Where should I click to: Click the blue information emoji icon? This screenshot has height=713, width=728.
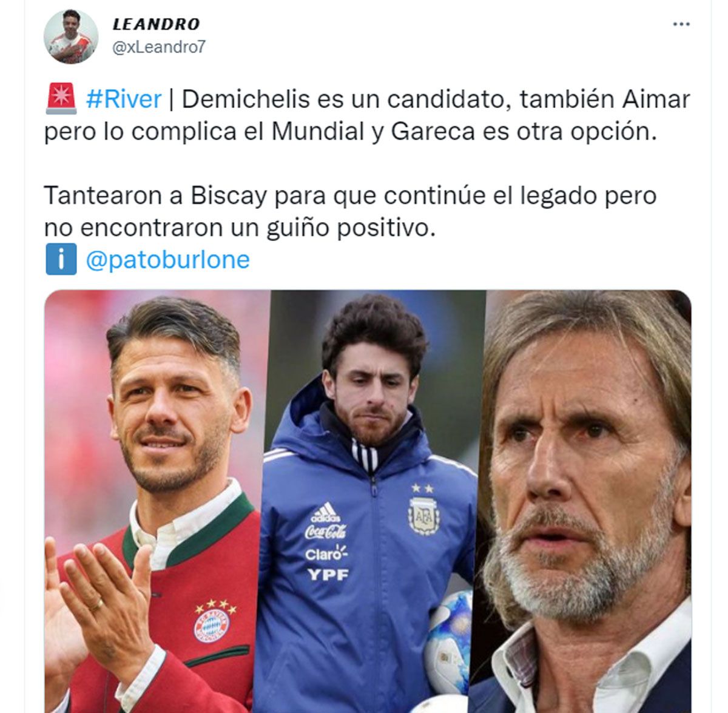pos(61,259)
